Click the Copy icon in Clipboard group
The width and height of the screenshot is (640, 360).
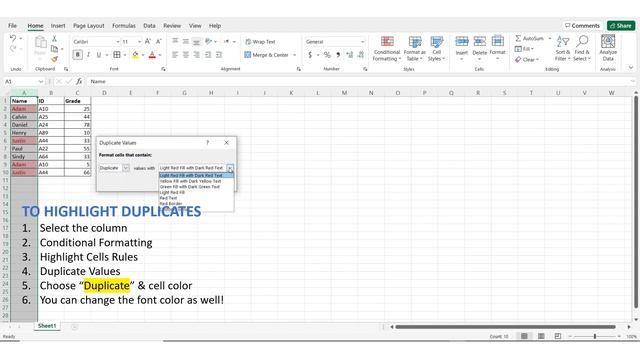(54, 49)
